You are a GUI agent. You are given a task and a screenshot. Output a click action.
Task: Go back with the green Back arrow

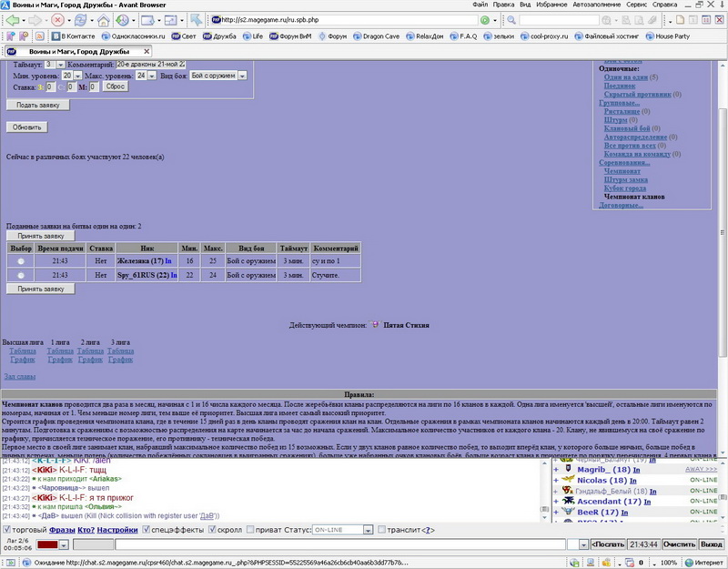(13, 20)
